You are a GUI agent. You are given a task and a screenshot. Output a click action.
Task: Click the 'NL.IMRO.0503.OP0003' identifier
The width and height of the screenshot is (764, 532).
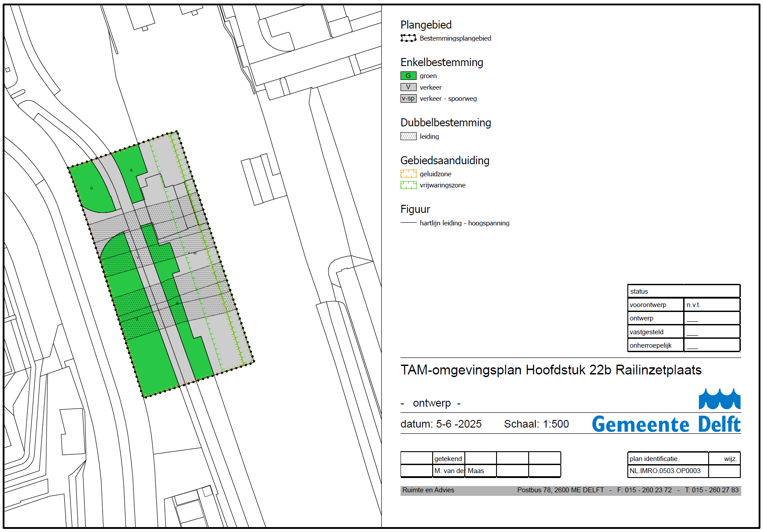coord(665,471)
